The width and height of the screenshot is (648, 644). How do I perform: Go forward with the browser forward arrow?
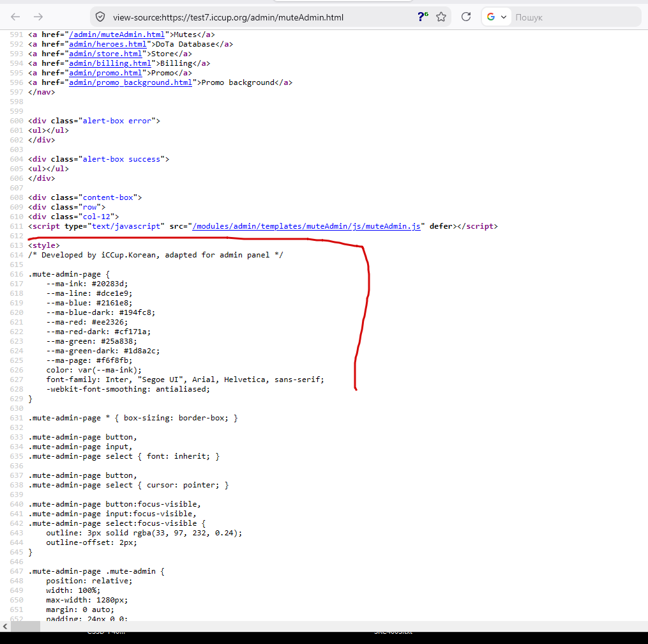click(x=38, y=17)
